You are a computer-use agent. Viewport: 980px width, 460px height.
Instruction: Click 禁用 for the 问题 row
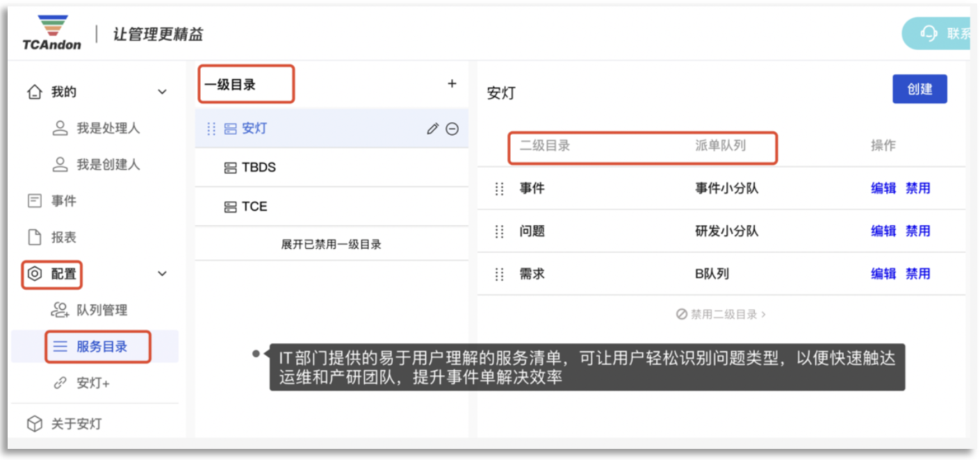click(917, 231)
